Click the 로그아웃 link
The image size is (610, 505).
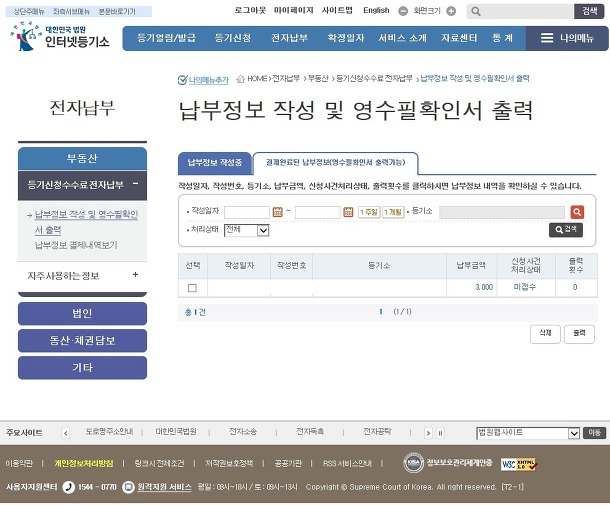click(250, 11)
